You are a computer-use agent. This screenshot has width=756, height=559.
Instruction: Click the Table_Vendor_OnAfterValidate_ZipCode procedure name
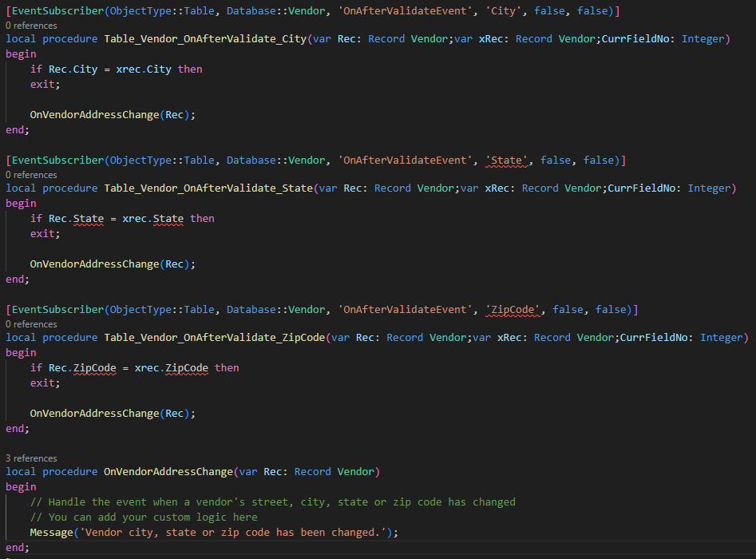(214, 338)
